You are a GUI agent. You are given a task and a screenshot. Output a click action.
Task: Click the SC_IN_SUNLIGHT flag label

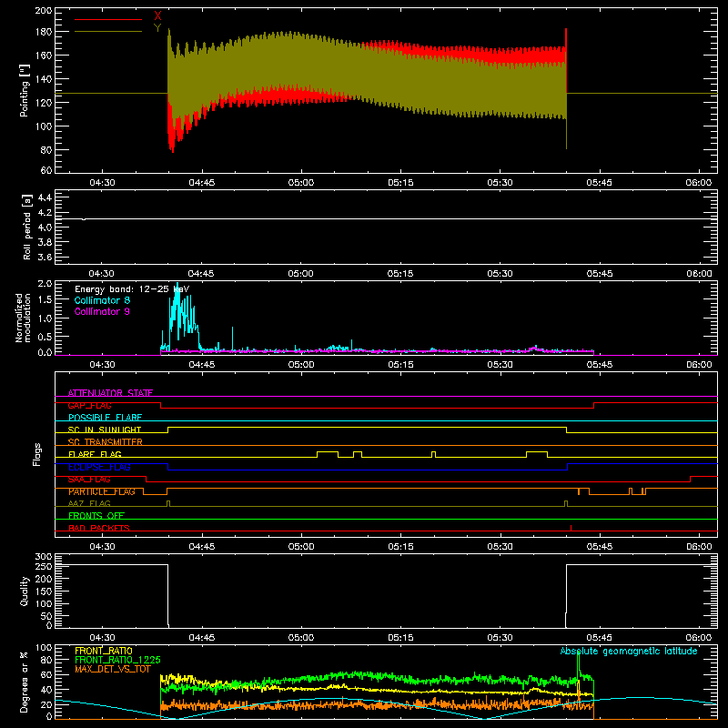(x=105, y=430)
